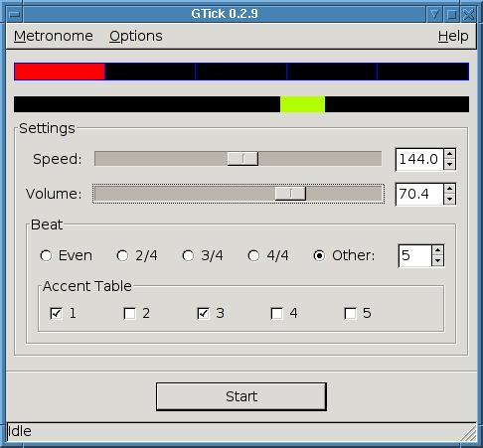Decrement the Other beat count spinner
The width and height of the screenshot is (483, 448).
tap(438, 260)
